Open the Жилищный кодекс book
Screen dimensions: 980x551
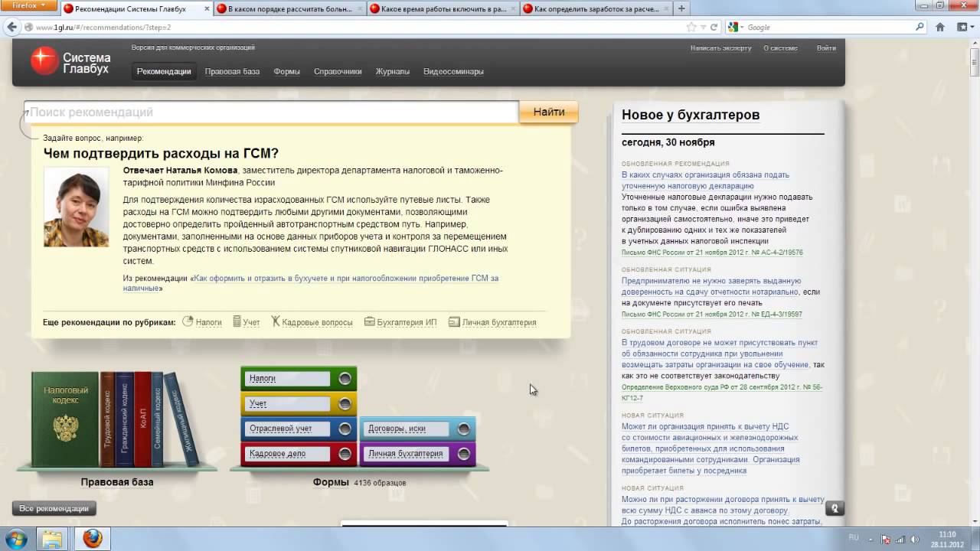point(182,419)
